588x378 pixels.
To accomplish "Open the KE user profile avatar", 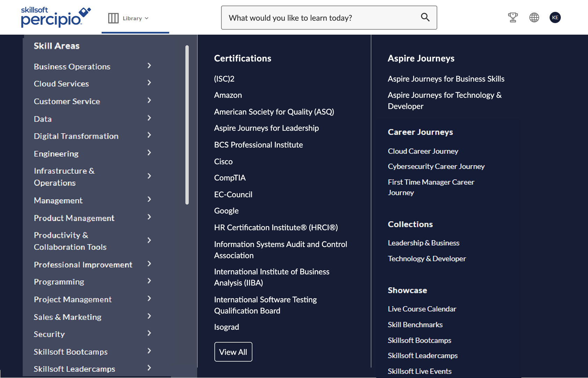I will pyautogui.click(x=555, y=17).
